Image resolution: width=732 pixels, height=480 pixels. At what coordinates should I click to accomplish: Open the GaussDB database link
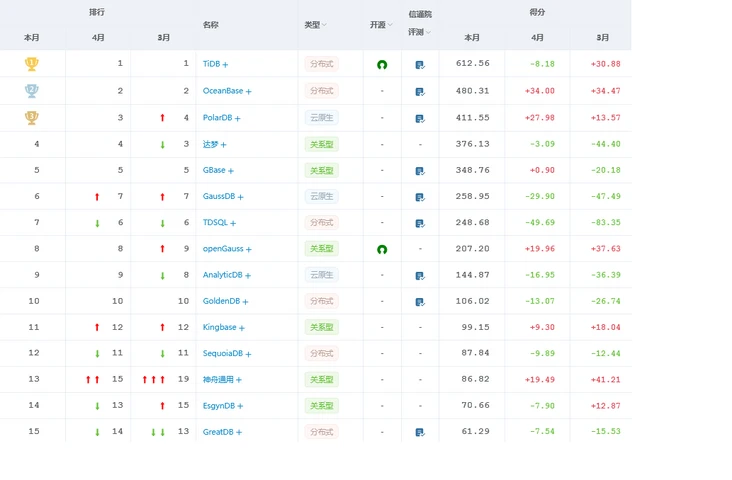pyautogui.click(x=218, y=196)
